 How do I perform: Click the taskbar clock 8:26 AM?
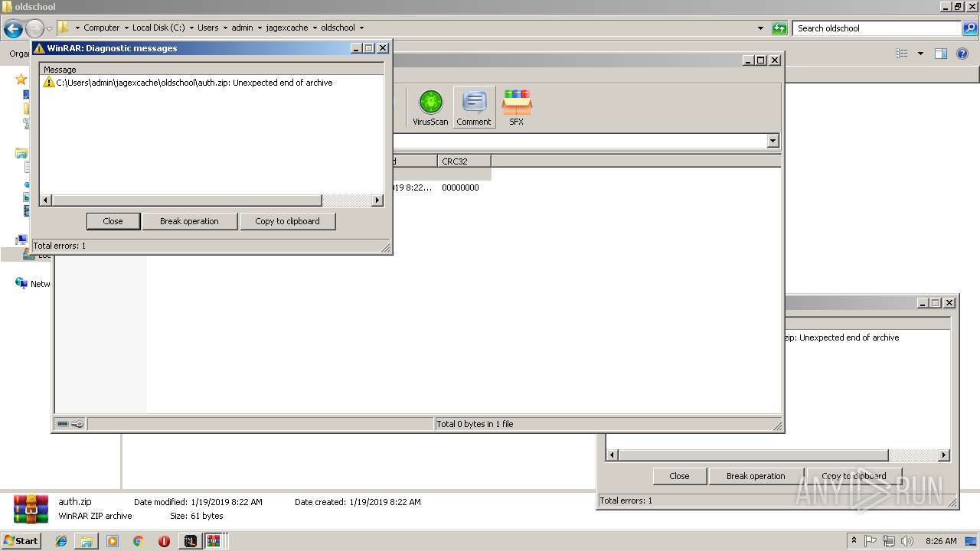[941, 541]
